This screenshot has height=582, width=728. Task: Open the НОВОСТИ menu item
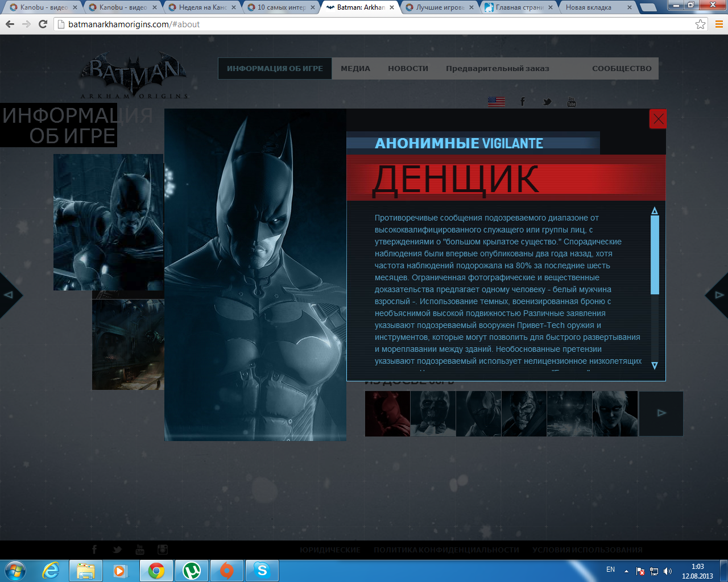(x=408, y=69)
